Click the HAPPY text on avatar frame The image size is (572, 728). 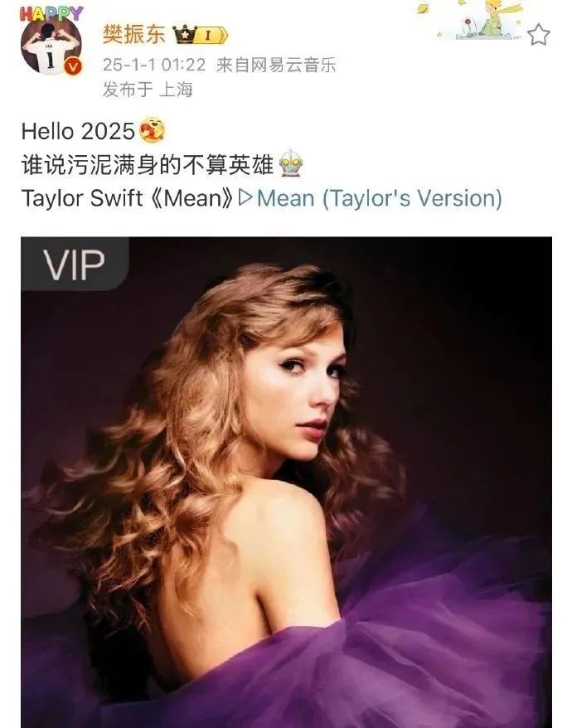pyautogui.click(x=51, y=14)
